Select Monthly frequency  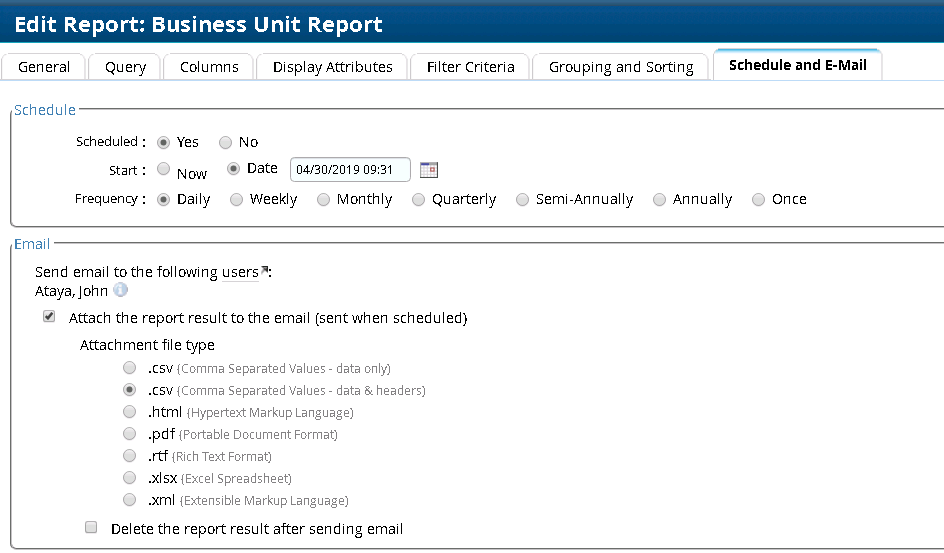point(324,199)
